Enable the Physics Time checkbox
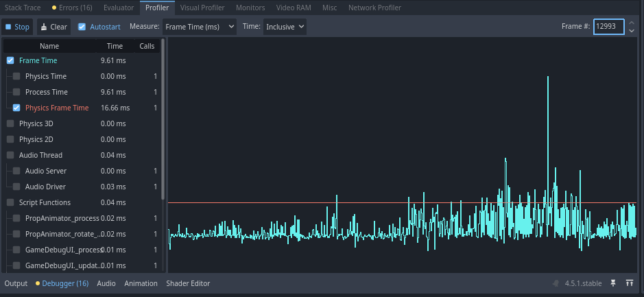 click(16, 76)
